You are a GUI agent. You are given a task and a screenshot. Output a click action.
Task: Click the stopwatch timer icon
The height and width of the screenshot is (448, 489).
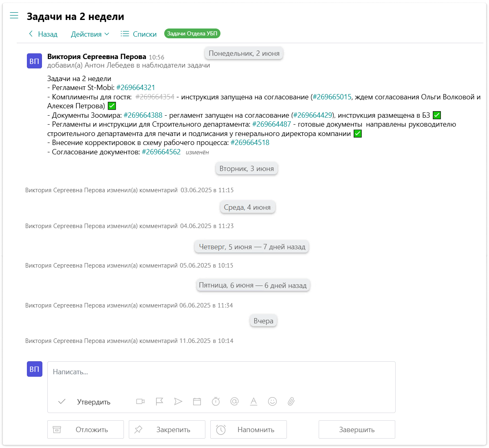[x=216, y=402]
